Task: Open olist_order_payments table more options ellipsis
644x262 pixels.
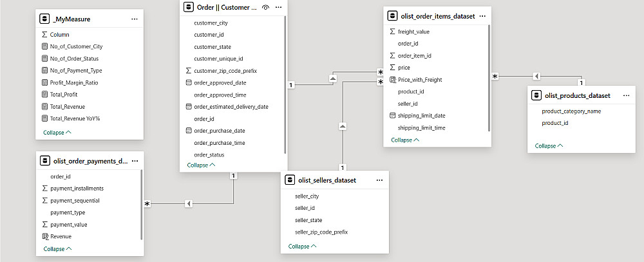Action: tap(135, 160)
